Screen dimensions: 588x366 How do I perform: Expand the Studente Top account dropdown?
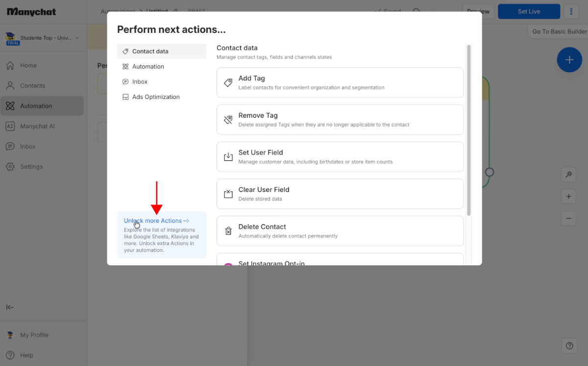click(x=43, y=38)
